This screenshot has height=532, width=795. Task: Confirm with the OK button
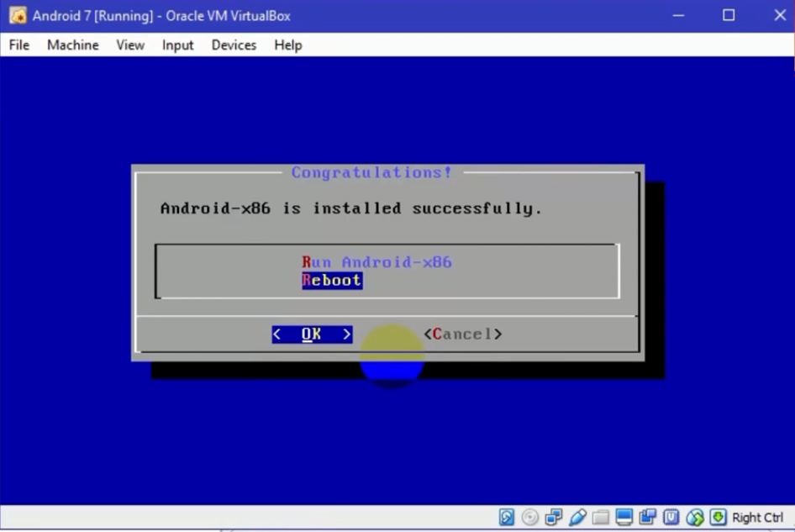[x=312, y=334]
